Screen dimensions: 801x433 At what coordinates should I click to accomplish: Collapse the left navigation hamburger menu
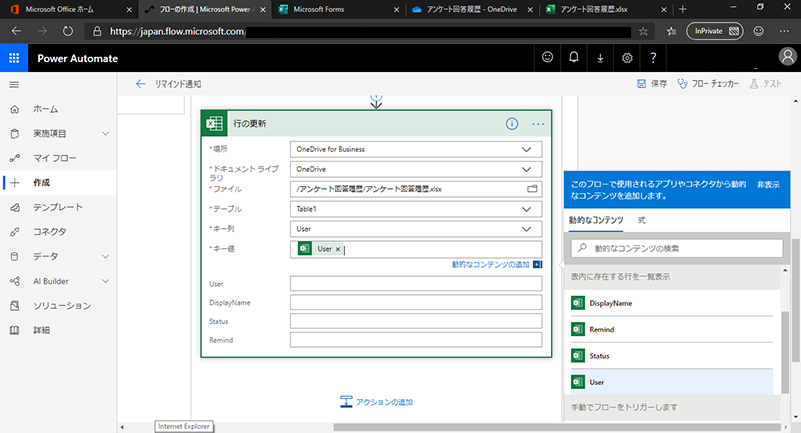coord(14,85)
